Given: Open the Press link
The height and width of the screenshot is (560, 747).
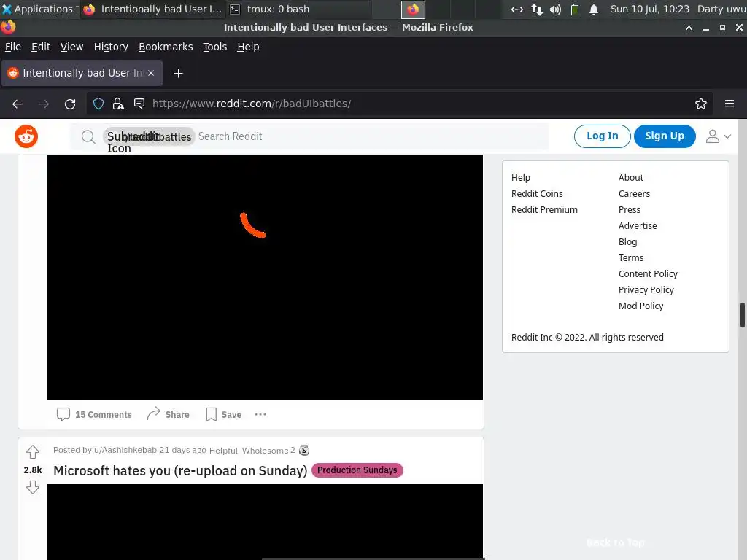Looking at the screenshot, I should [x=630, y=209].
